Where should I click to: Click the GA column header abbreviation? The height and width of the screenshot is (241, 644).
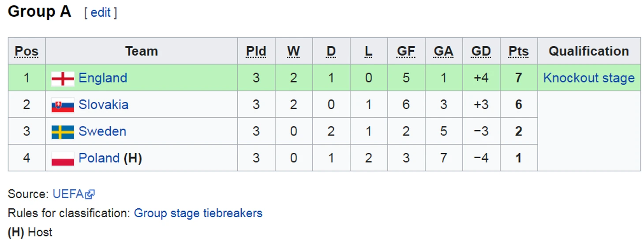point(444,52)
